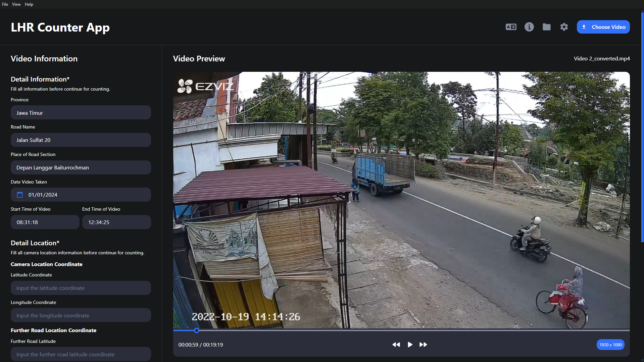This screenshot has height=362, width=644.
Task: Click the Province field Jawa Timur
Action: coord(81,113)
